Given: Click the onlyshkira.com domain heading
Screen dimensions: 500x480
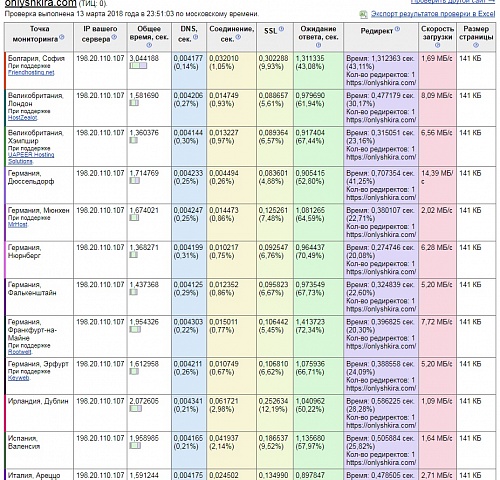Looking at the screenshot, I should (x=41, y=3).
